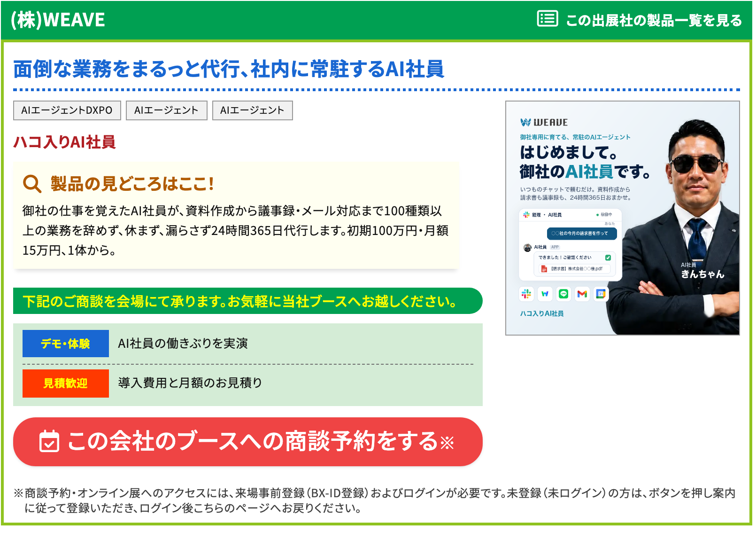Viewport: 756px width, 548px height.
Task: Click the list icon in the green header
Action: (x=548, y=19)
